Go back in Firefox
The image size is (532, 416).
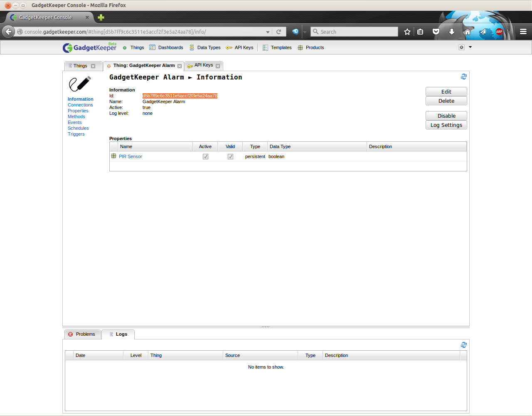click(x=8, y=32)
